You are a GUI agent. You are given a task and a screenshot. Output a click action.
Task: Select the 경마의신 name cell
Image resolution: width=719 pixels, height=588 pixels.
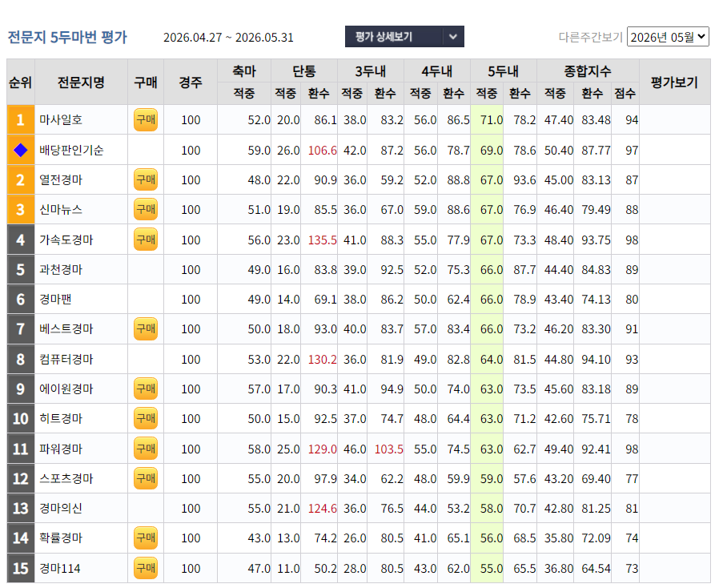coord(81,508)
